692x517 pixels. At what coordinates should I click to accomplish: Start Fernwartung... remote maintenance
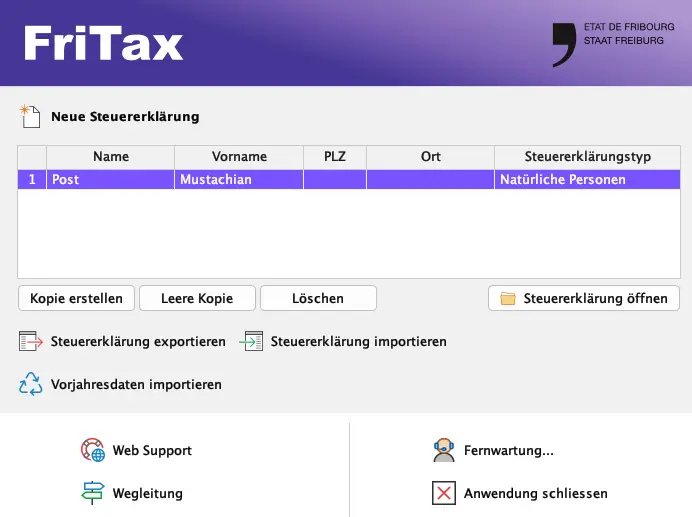[x=508, y=450]
